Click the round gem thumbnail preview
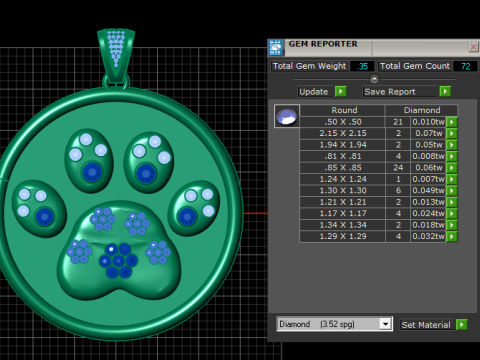Image resolution: width=480 pixels, height=360 pixels. (287, 116)
